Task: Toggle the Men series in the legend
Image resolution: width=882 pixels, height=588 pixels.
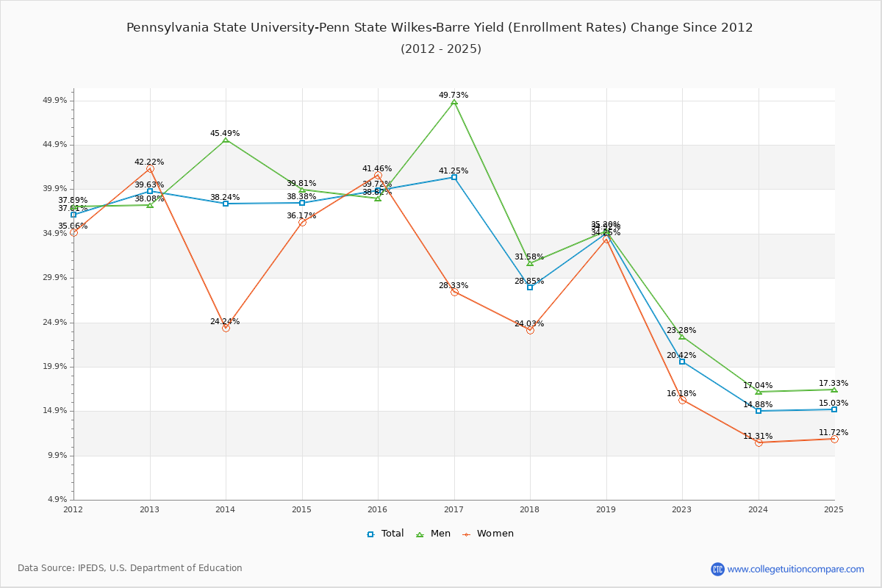Action: (435, 534)
